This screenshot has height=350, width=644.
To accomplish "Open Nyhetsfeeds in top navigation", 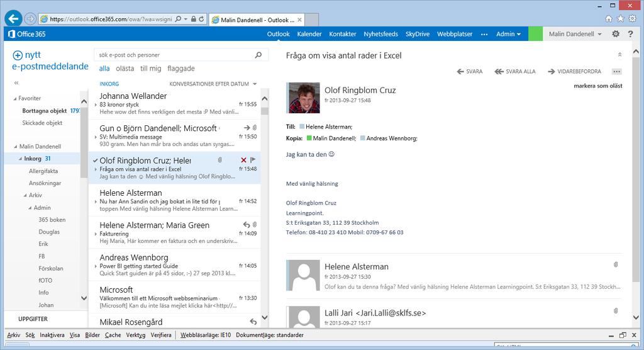I will pos(380,34).
